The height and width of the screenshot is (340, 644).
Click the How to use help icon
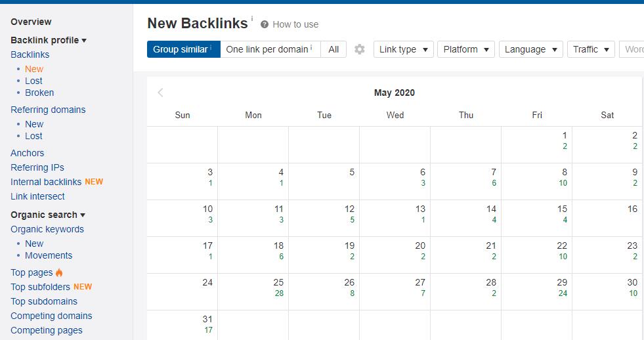265,24
